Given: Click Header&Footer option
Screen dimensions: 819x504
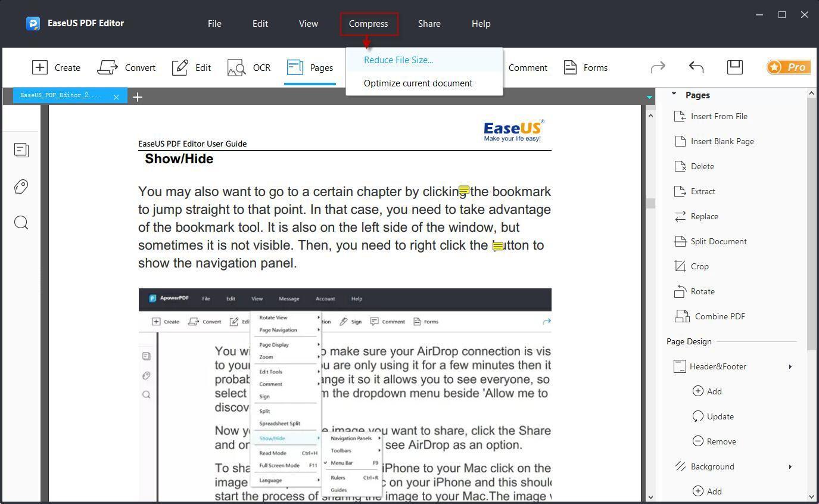Looking at the screenshot, I should 710,366.
